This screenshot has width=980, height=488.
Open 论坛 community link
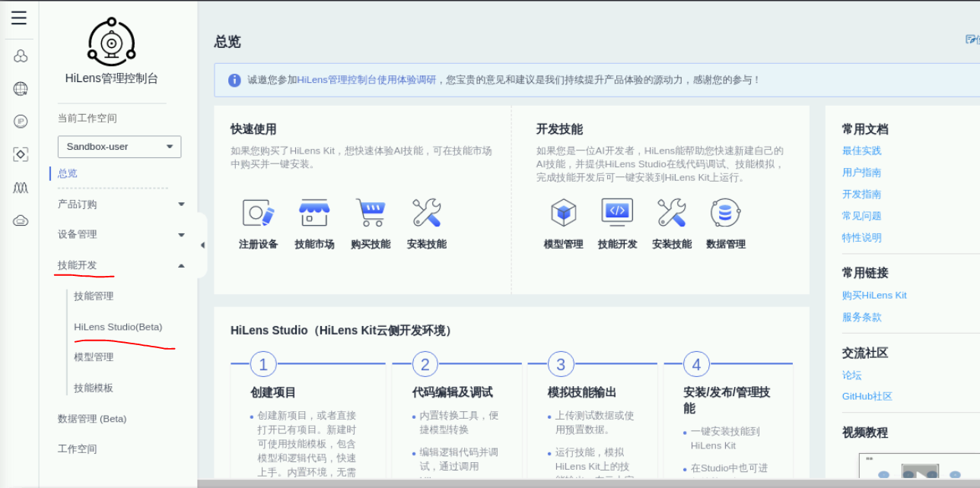pyautogui.click(x=852, y=376)
